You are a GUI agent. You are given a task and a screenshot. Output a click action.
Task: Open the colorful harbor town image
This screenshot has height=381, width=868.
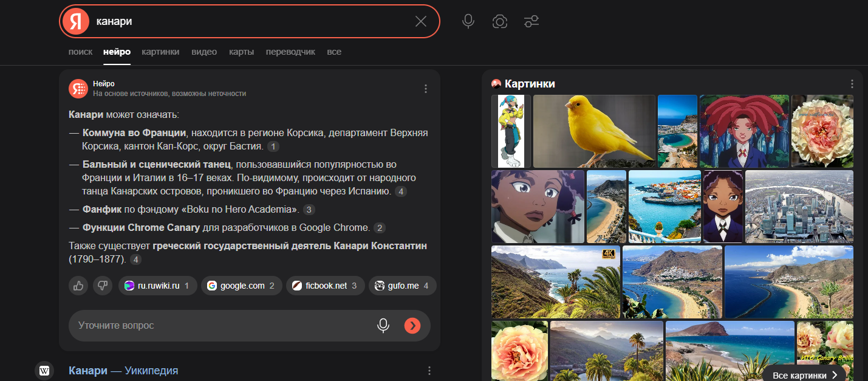(x=665, y=207)
